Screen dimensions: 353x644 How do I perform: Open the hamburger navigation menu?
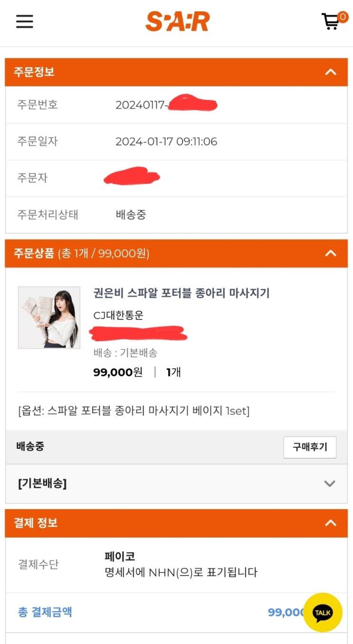coord(25,21)
